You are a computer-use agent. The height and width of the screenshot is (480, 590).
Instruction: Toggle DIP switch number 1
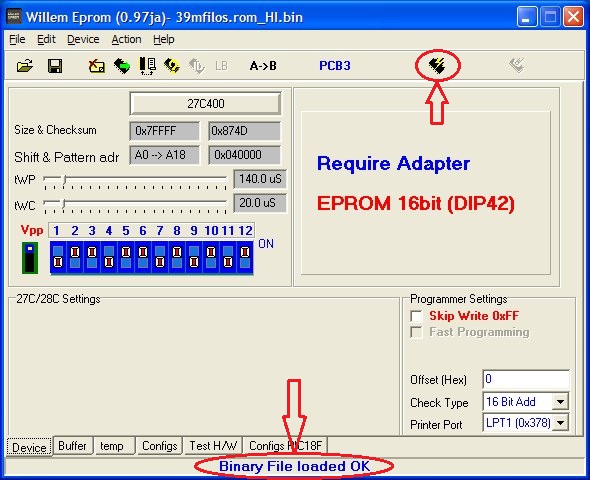pos(58,257)
